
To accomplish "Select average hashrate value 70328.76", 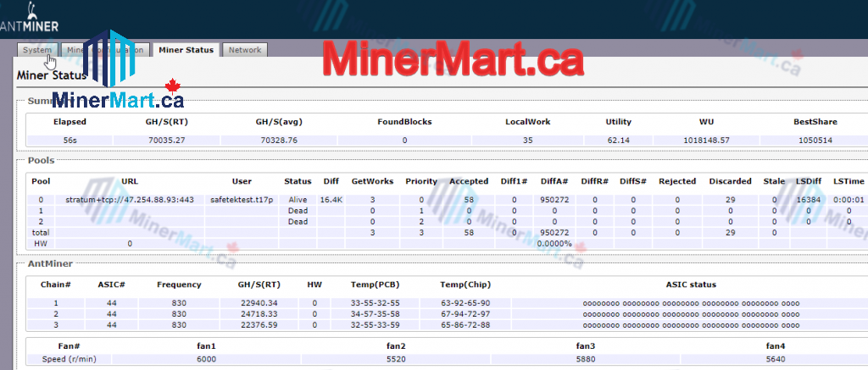I will point(278,141).
